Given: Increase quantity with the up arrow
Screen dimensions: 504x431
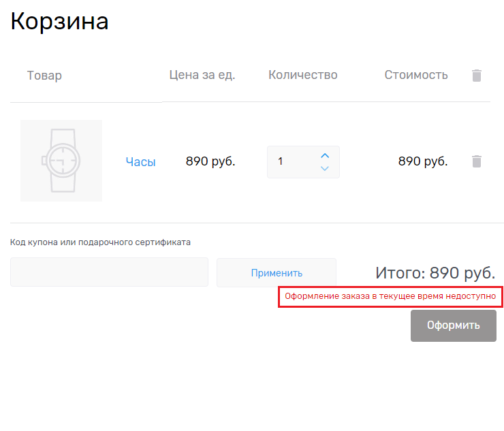Looking at the screenshot, I should click(x=325, y=155).
